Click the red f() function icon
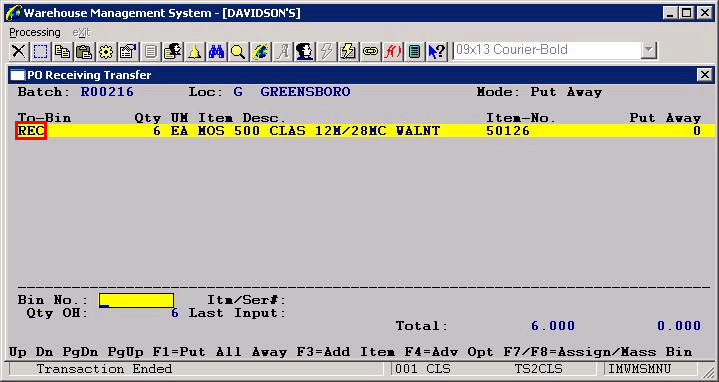 [393, 51]
